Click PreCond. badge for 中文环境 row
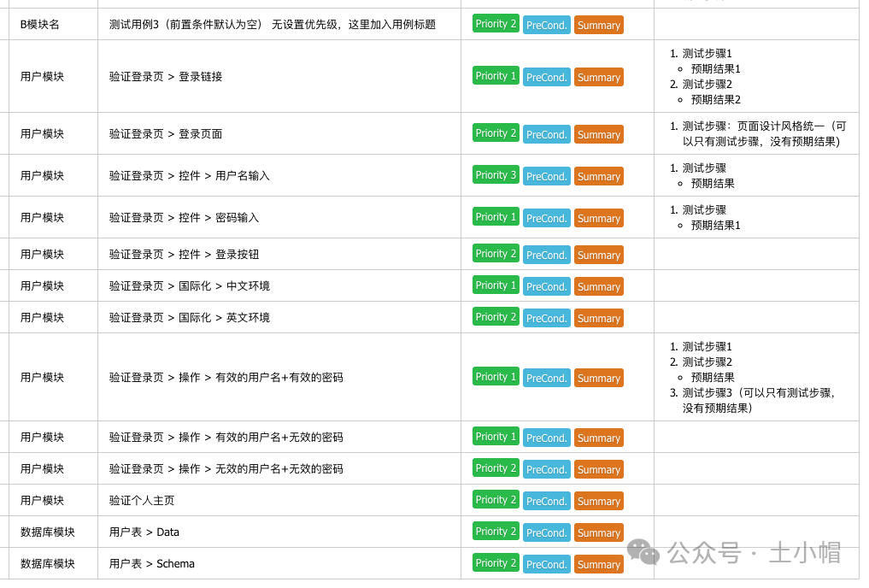869x588 pixels. [547, 286]
